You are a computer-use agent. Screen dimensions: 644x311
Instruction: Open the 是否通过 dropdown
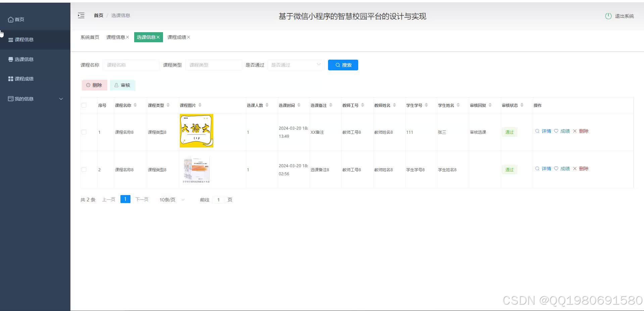click(x=295, y=65)
